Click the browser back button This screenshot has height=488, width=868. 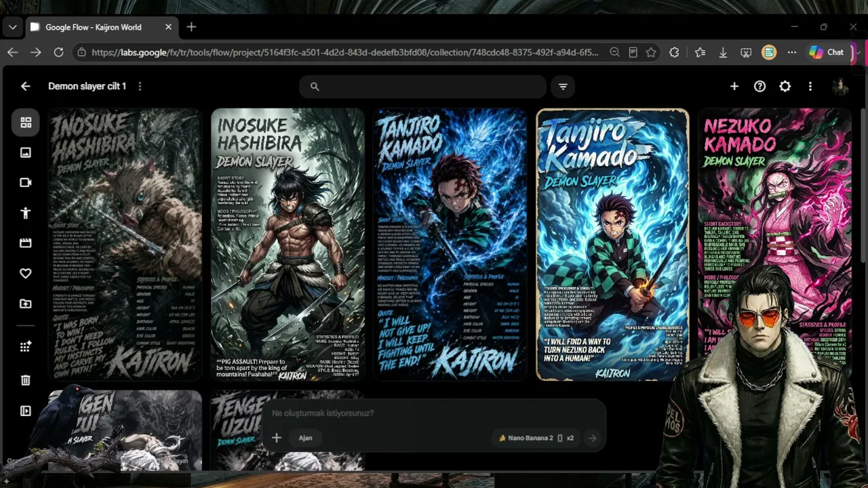(x=12, y=52)
